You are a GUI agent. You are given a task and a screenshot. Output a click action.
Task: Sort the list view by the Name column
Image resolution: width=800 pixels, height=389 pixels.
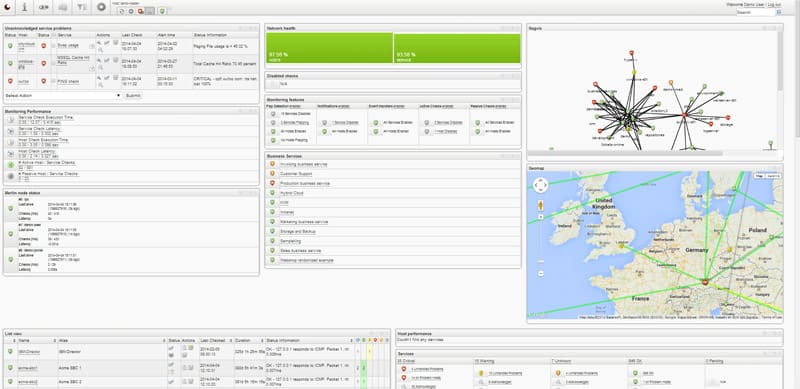(x=36, y=341)
